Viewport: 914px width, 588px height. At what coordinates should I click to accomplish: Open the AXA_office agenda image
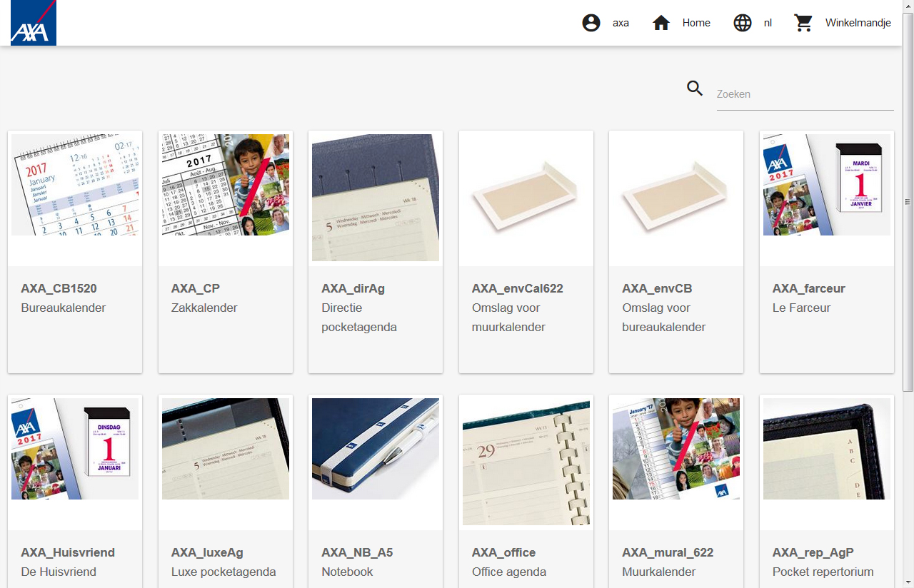tap(526, 462)
